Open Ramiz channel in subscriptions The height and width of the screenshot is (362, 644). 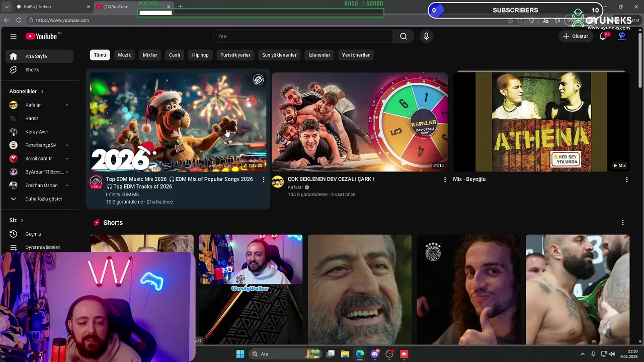coord(40,118)
